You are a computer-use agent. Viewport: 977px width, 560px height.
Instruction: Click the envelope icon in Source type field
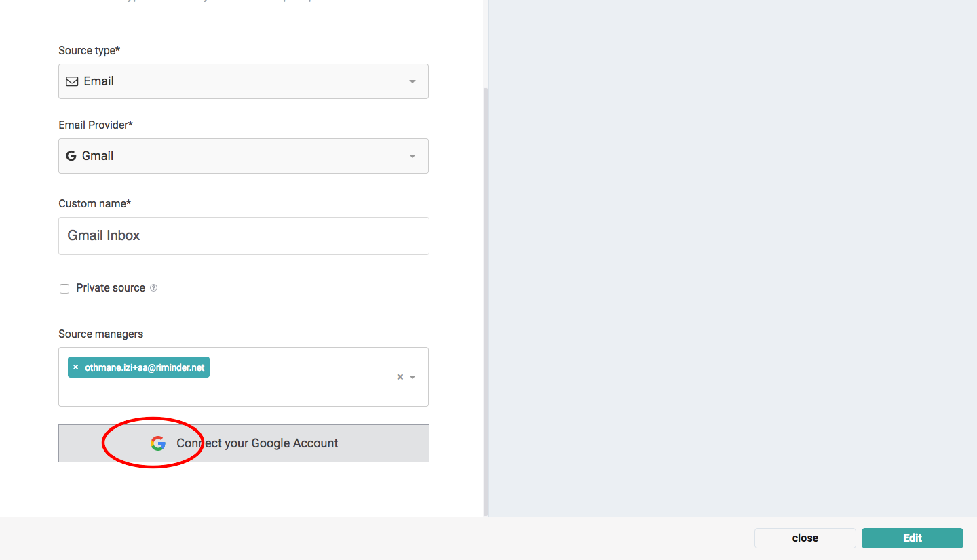pyautogui.click(x=72, y=81)
